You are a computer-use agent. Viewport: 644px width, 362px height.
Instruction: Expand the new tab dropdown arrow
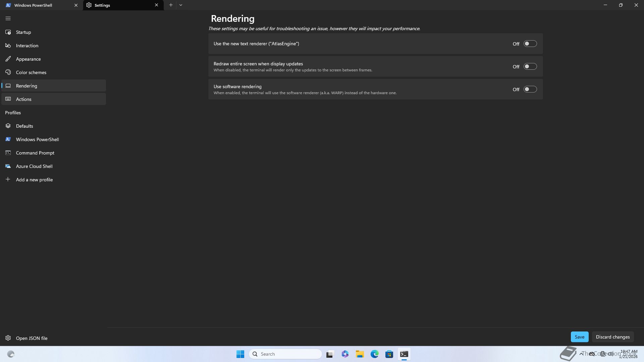[x=181, y=5]
